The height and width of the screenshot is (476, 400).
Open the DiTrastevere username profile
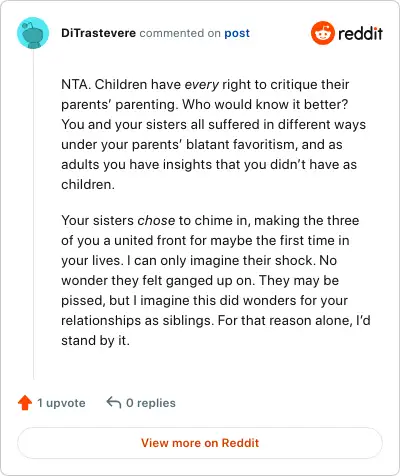(98, 33)
